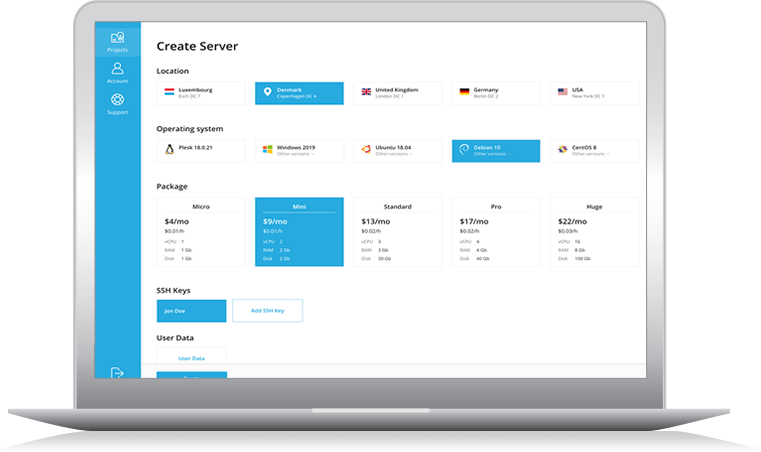The image size is (761, 452).
Task: Open the Support lifebuoy icon
Action: tap(118, 101)
